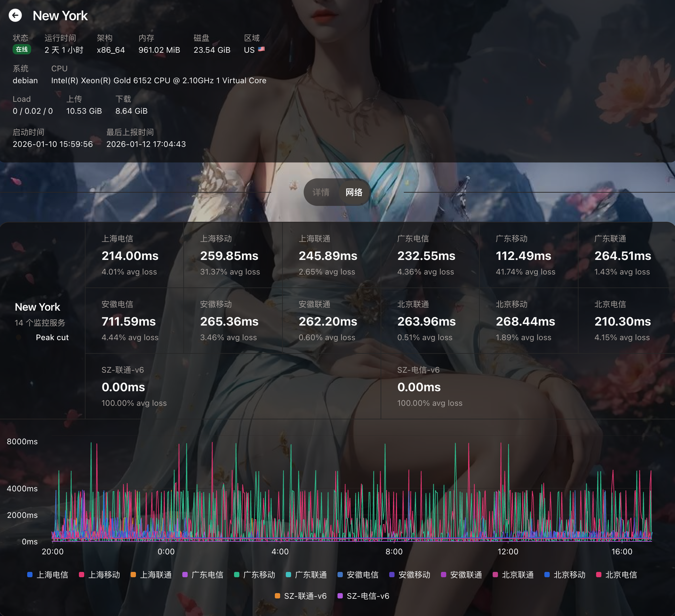Click the US flag region icon

click(262, 49)
